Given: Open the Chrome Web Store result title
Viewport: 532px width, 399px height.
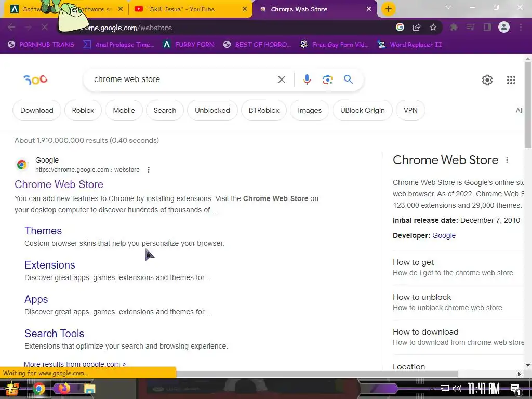Looking at the screenshot, I should coord(59,184).
